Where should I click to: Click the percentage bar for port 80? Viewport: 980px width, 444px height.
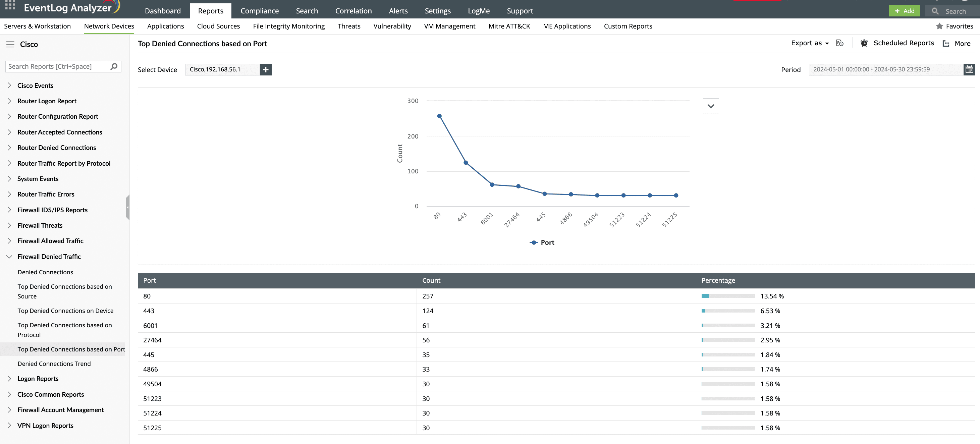727,296
